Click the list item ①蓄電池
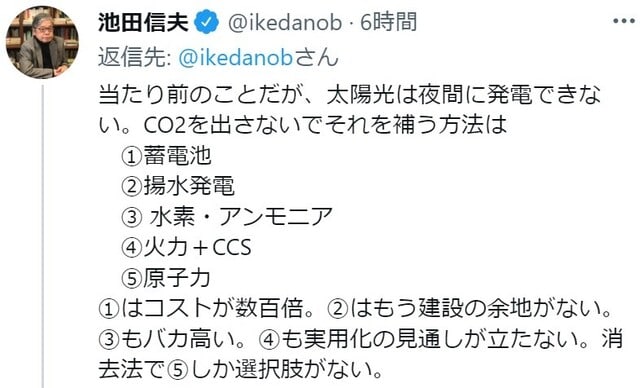Screen dimensions: 640x388 (167, 156)
